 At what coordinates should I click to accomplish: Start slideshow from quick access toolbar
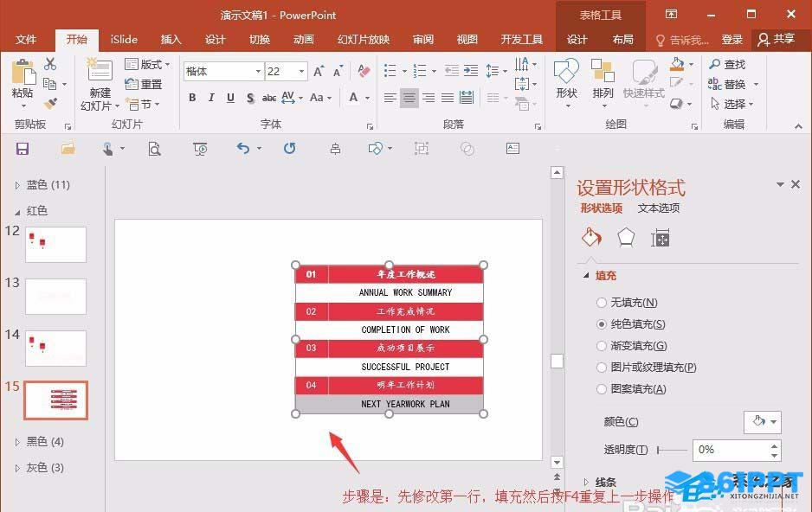click(200, 149)
